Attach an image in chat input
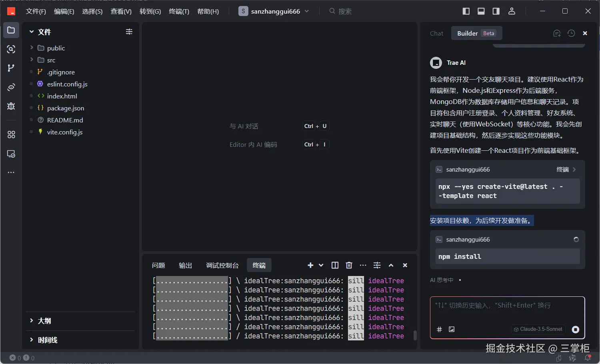 (452, 329)
